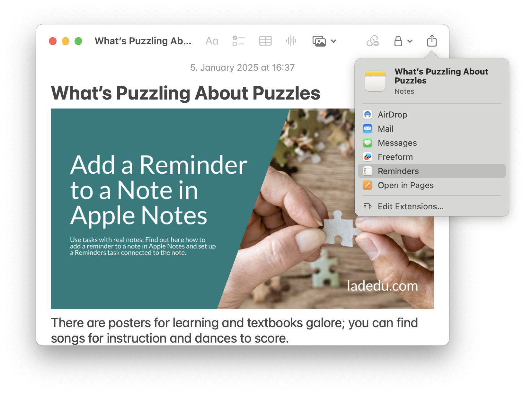Viewport: 532px width, 393px height.
Task: Share note via Mail
Action: pyautogui.click(x=432, y=129)
